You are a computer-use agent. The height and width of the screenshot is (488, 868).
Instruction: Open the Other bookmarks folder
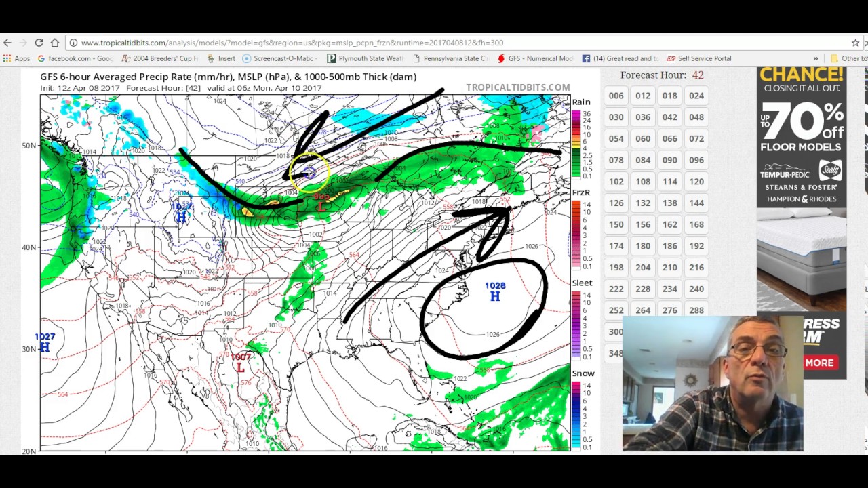[x=848, y=58]
